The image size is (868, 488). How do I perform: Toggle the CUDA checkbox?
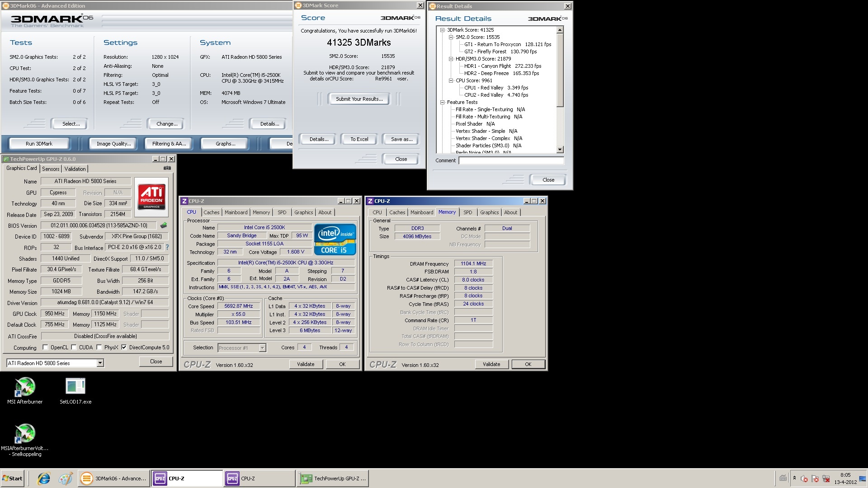[x=74, y=347]
